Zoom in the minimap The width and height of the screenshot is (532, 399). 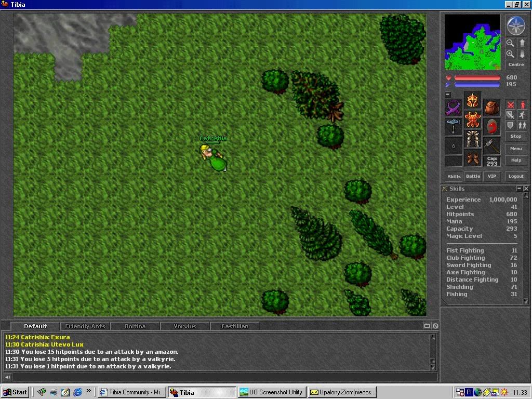point(510,54)
